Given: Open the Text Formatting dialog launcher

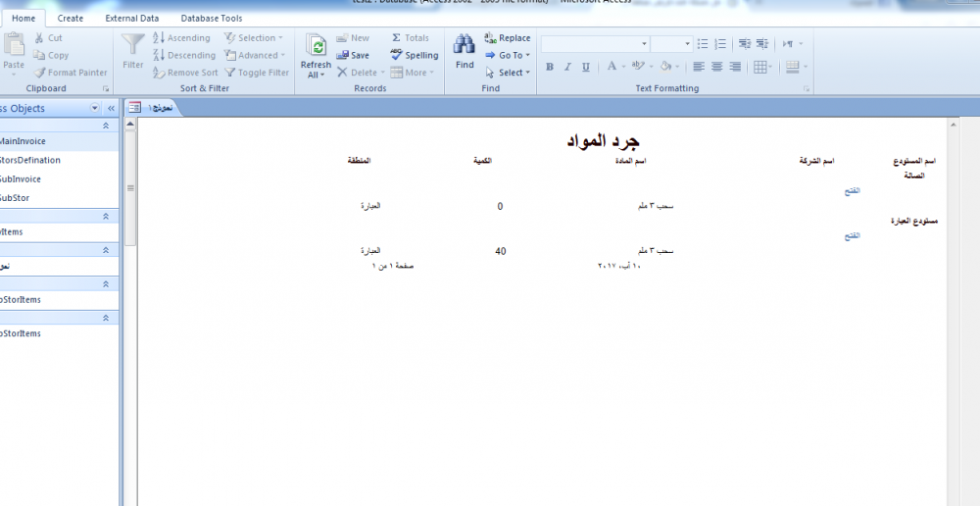Looking at the screenshot, I should (x=807, y=89).
